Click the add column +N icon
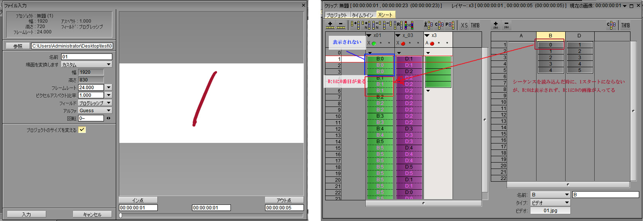The width and height of the screenshot is (644, 221). 366,25
